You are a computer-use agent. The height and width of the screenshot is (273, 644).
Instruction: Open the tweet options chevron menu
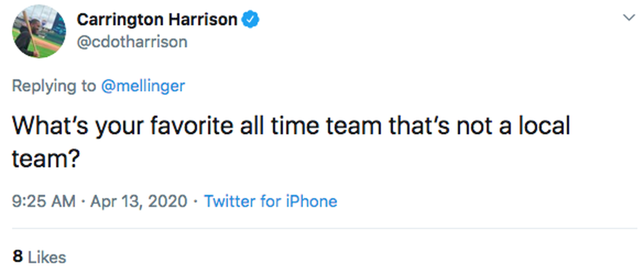pyautogui.click(x=628, y=18)
